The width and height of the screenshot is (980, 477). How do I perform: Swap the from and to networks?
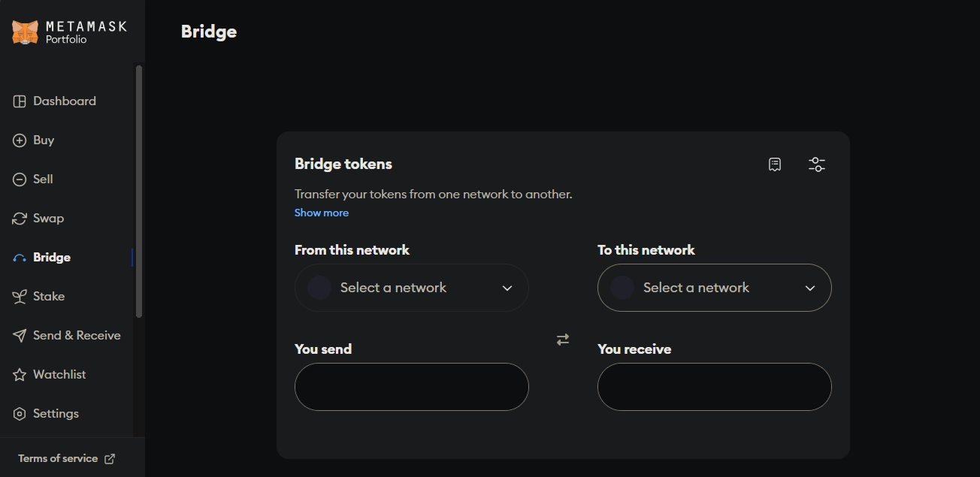point(563,340)
